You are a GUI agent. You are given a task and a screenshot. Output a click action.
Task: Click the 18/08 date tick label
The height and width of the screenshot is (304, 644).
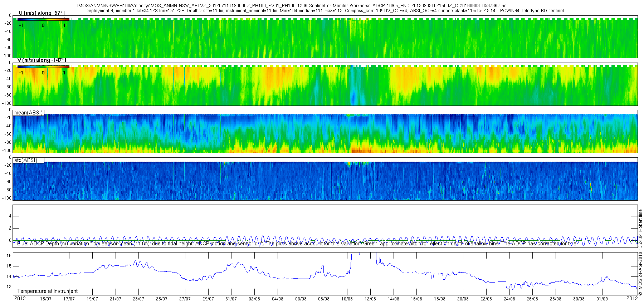[x=440, y=299]
